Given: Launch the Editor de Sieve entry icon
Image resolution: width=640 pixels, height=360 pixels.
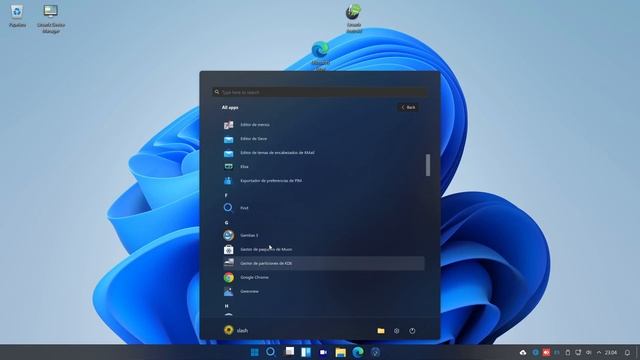Looking at the screenshot, I should click(x=229, y=139).
